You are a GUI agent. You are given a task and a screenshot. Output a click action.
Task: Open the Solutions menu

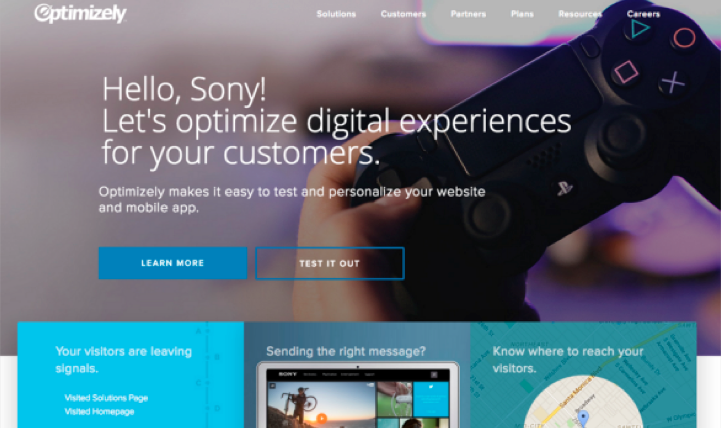(336, 14)
